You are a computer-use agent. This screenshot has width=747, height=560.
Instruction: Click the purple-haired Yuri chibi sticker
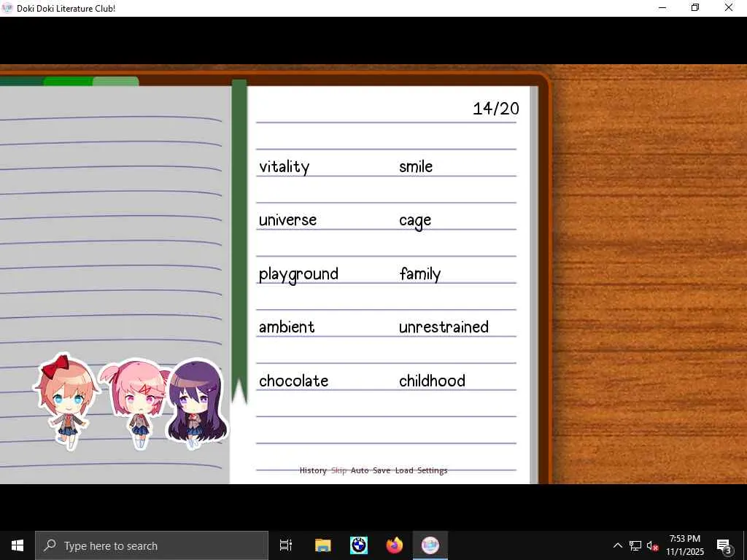click(x=197, y=404)
